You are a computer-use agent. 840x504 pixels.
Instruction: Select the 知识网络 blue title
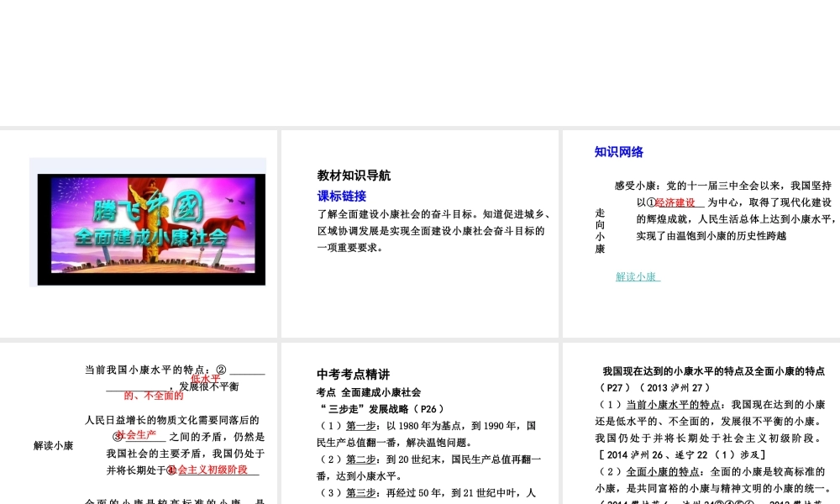click(619, 152)
